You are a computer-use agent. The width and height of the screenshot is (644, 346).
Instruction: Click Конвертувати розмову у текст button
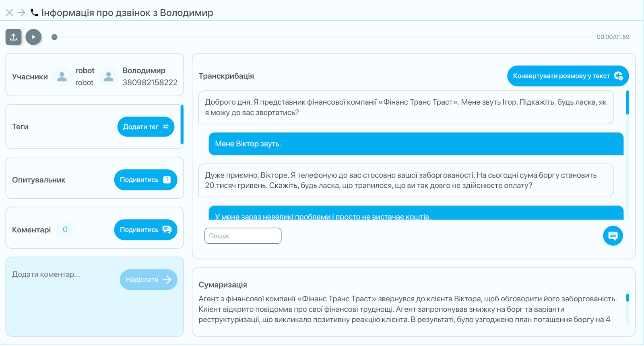568,76
